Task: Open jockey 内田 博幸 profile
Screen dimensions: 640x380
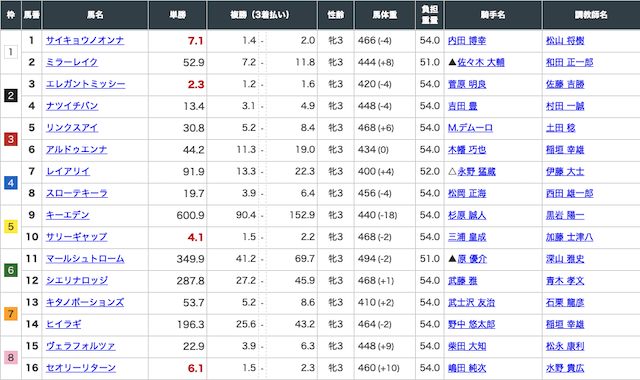Action: (x=467, y=40)
